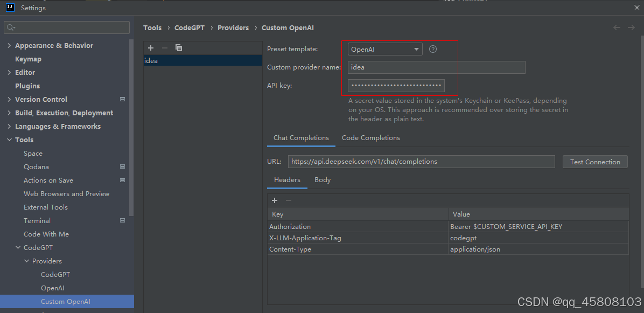
Task: Click the Test Connection button
Action: [x=595, y=162]
